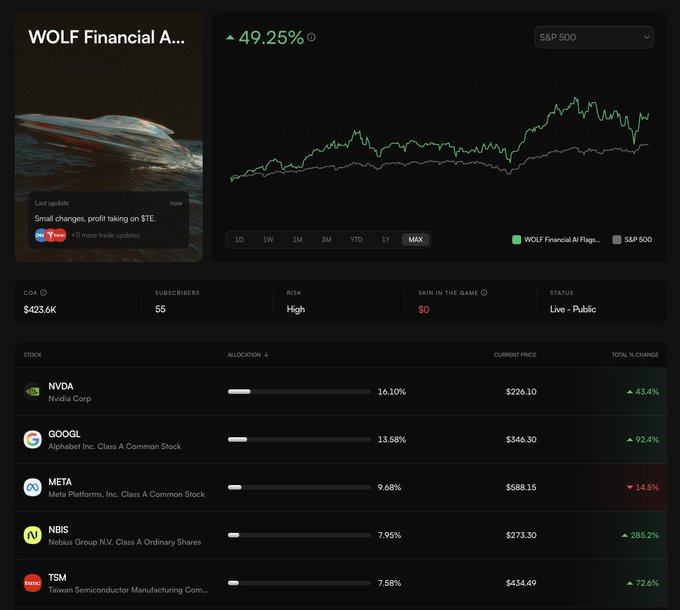Click the Meta logo icon

33,487
